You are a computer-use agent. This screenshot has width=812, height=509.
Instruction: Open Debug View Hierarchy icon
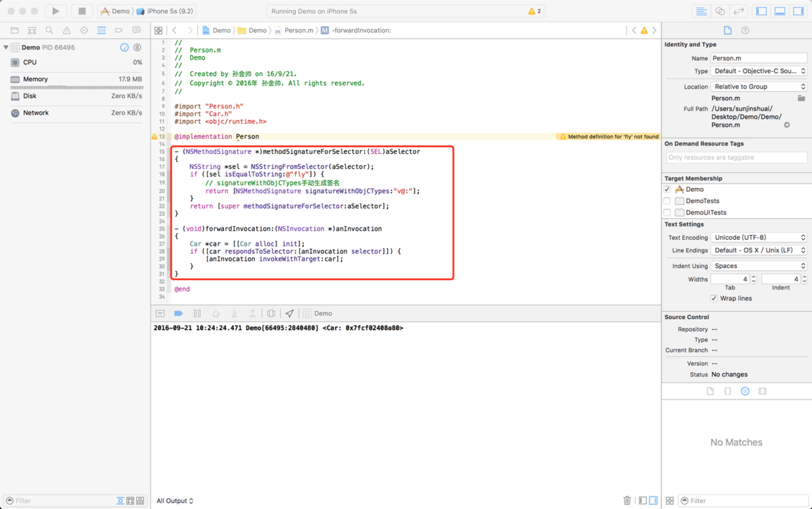[271, 313]
